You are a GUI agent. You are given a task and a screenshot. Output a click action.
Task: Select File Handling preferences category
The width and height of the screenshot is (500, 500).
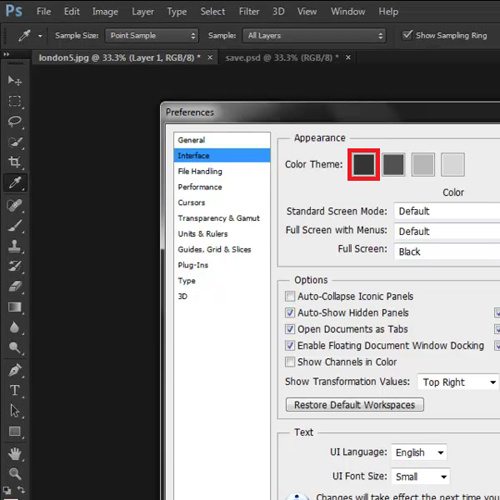point(222,171)
